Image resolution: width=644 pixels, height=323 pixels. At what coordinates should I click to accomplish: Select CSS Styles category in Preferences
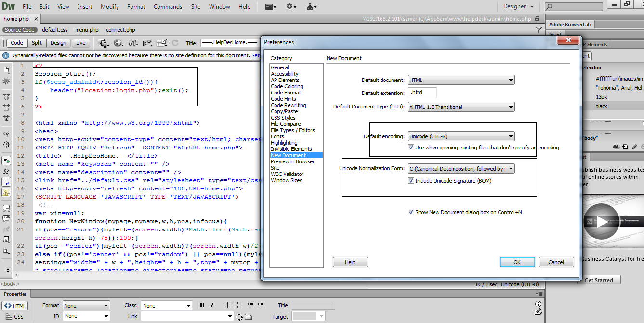(x=283, y=118)
